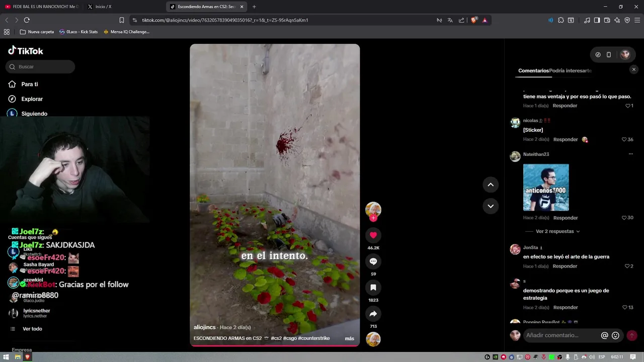Follow creator with red plus badge
The height and width of the screenshot is (362, 644).
373,218
